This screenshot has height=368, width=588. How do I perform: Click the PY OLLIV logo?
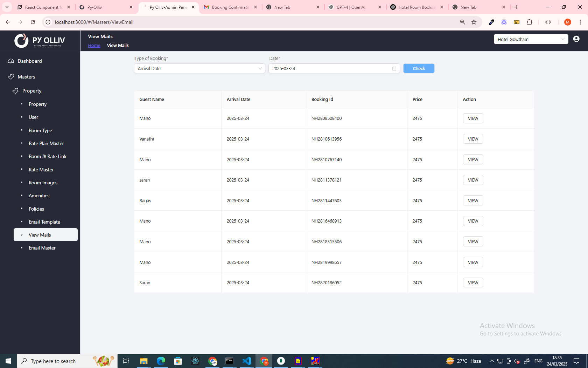[x=40, y=41]
